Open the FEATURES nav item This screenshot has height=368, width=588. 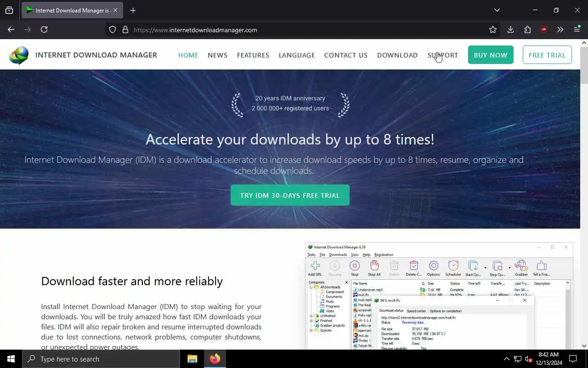click(253, 55)
